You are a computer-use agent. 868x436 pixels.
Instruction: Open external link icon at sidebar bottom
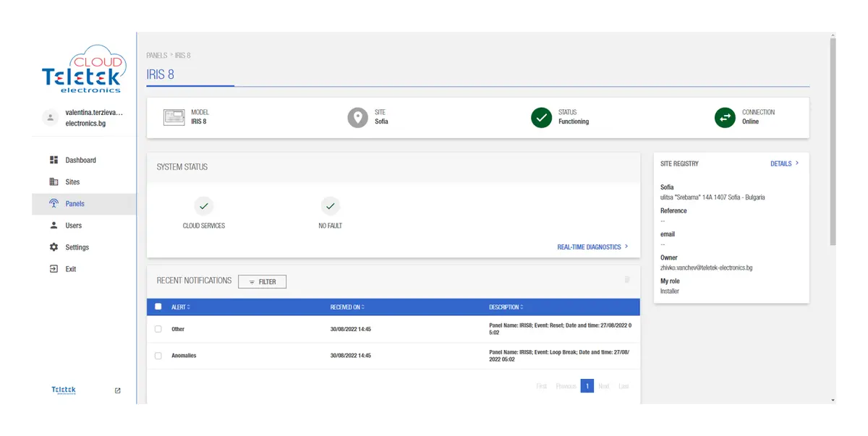tap(118, 390)
